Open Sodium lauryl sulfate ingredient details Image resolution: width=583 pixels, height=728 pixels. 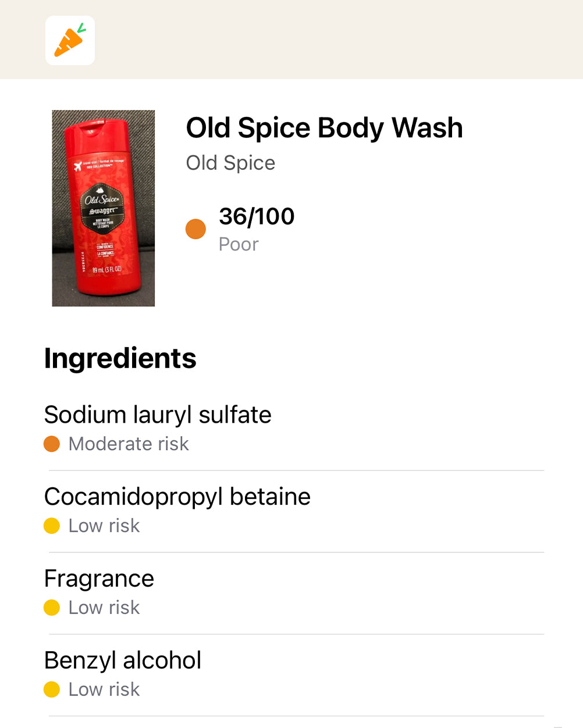[158, 415]
